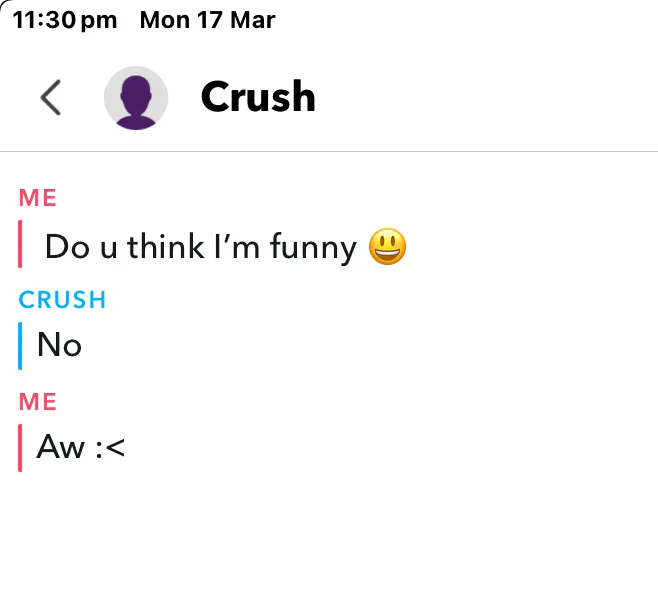Select the blue CRUSH sender label
This screenshot has height=607, width=658.
tap(62, 300)
